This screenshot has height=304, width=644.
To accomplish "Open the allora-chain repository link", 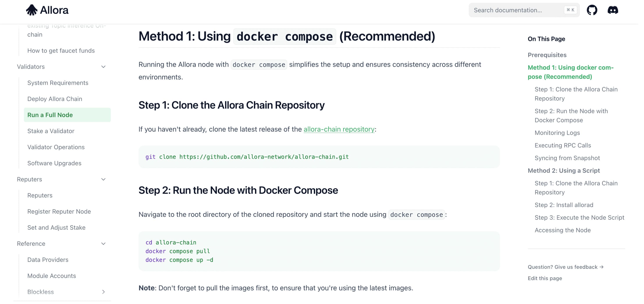I will [339, 129].
